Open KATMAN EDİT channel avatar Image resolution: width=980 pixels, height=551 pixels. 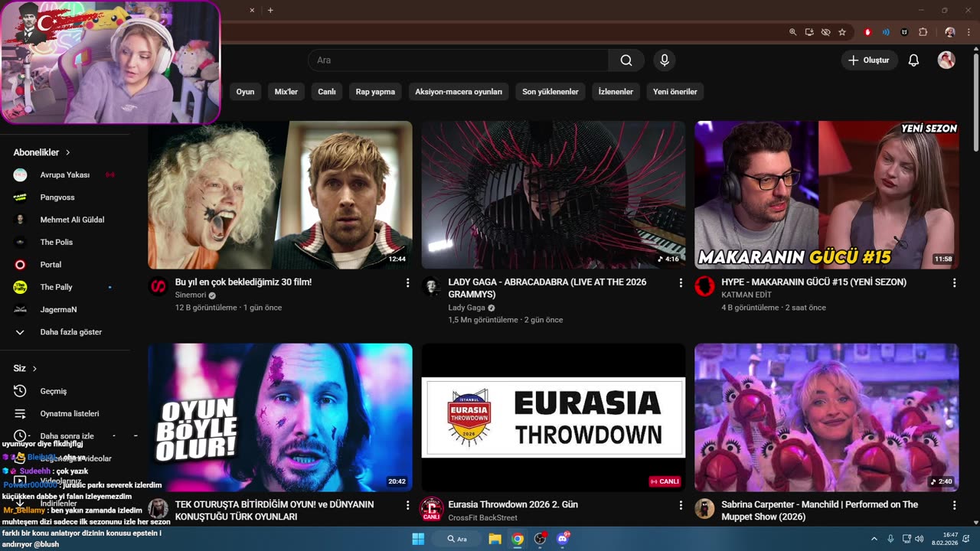(x=705, y=286)
